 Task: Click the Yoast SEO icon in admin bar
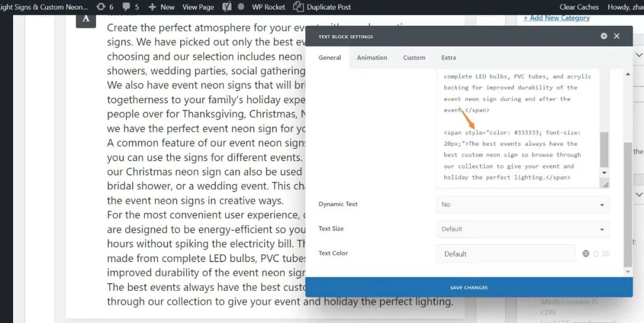(x=227, y=7)
